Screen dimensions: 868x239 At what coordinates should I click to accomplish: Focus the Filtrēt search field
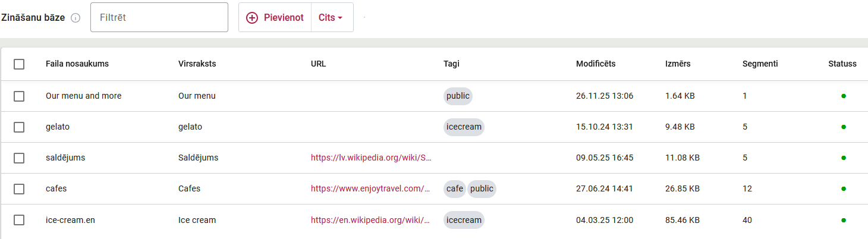[x=159, y=18]
